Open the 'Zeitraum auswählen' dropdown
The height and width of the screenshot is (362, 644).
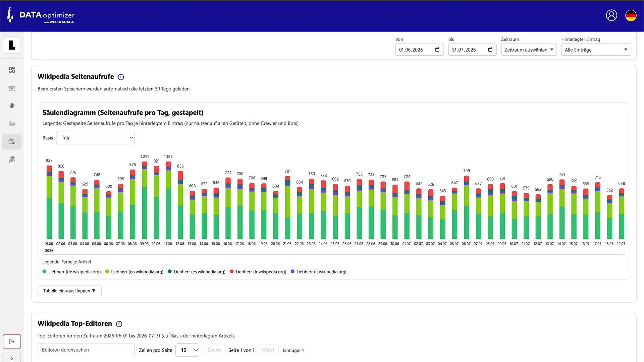point(529,50)
